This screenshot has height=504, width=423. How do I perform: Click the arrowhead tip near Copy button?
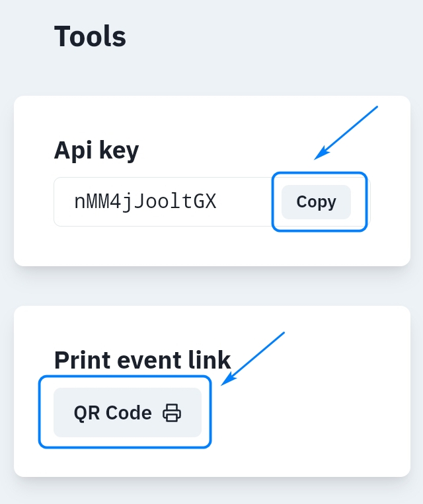(x=316, y=159)
